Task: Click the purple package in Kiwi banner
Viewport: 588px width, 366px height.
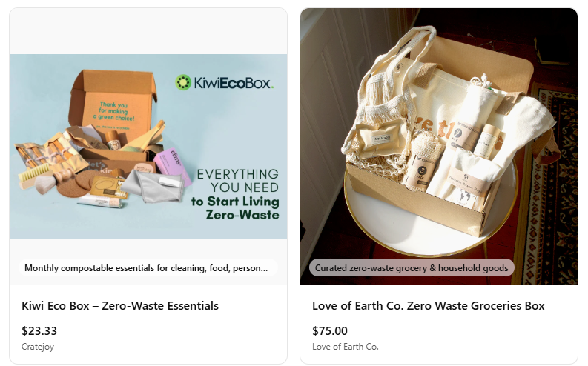Action: (172, 165)
